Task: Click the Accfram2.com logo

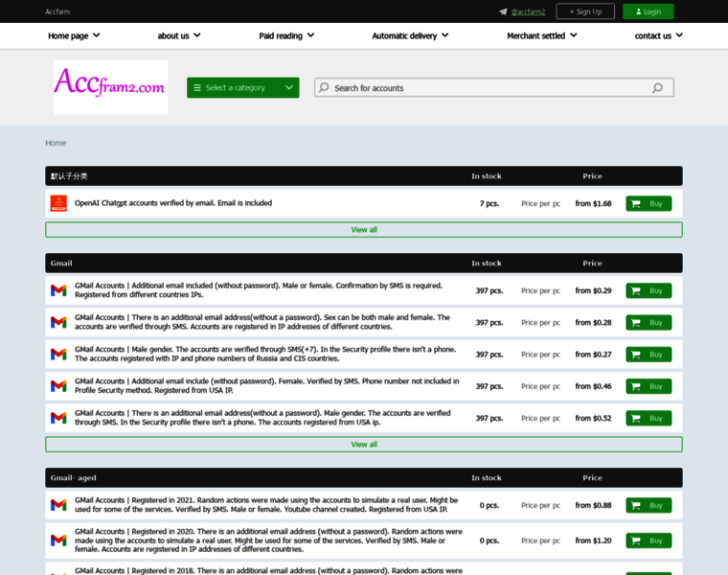Action: [x=110, y=87]
